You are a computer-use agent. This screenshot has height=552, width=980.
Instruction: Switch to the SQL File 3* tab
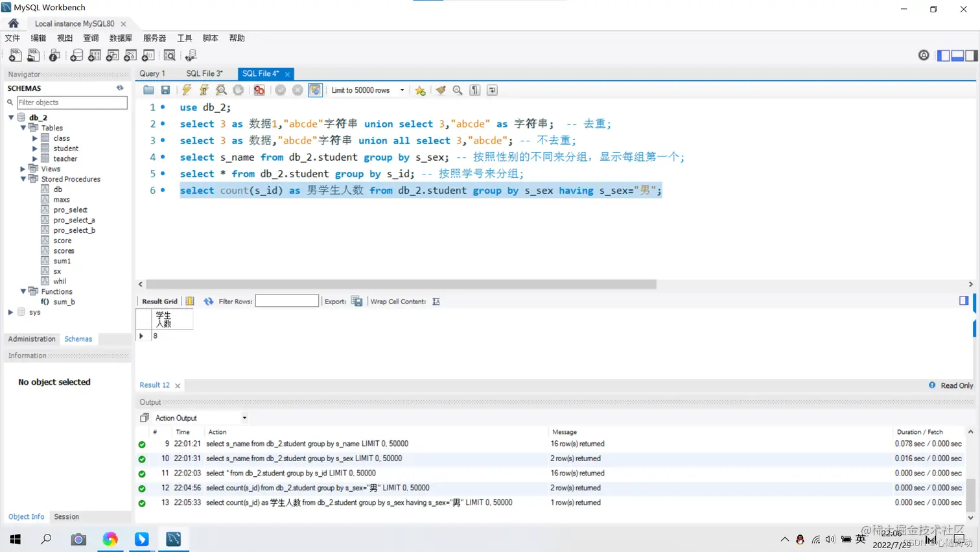[x=204, y=73]
